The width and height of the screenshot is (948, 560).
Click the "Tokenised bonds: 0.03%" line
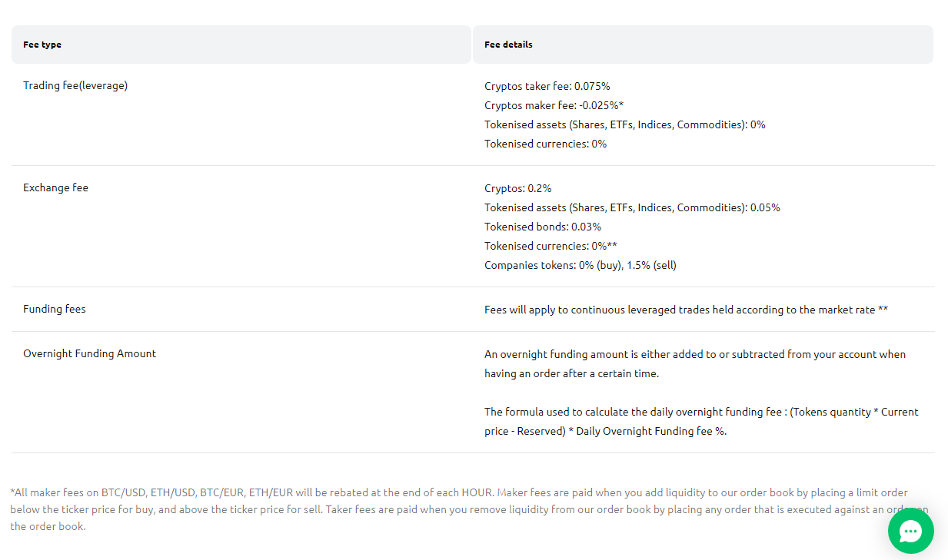click(x=542, y=227)
